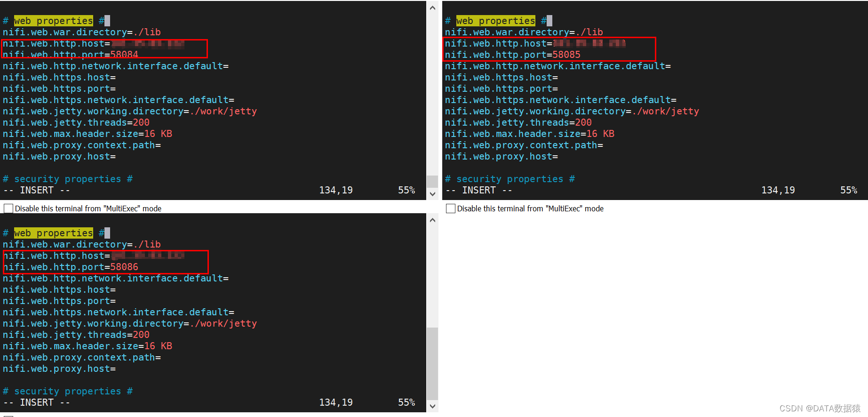Click nifi.web.http.host line above port 58084

(94, 43)
